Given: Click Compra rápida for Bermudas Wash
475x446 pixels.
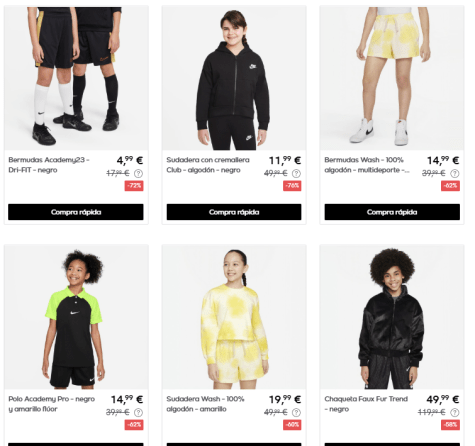Looking at the screenshot, I should [392, 212].
